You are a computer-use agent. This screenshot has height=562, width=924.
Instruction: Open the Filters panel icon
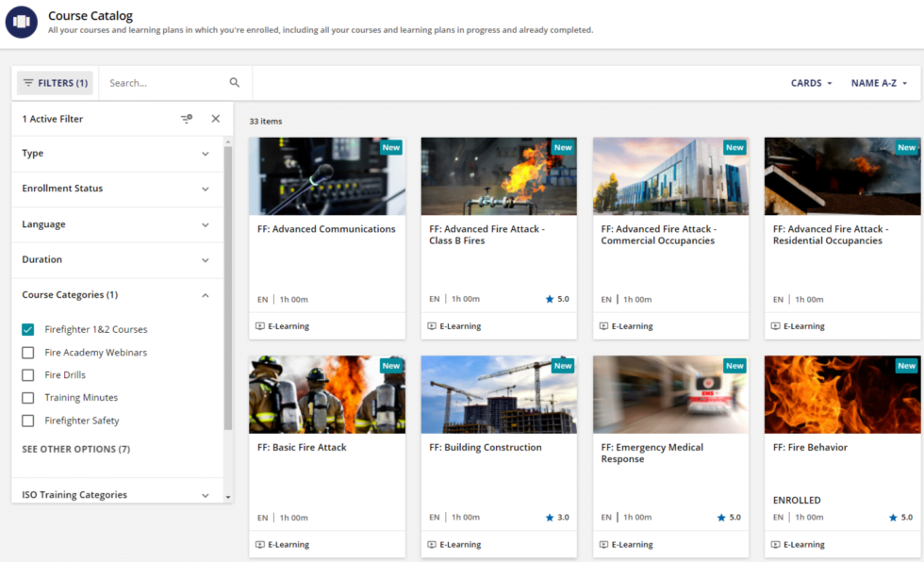[30, 83]
